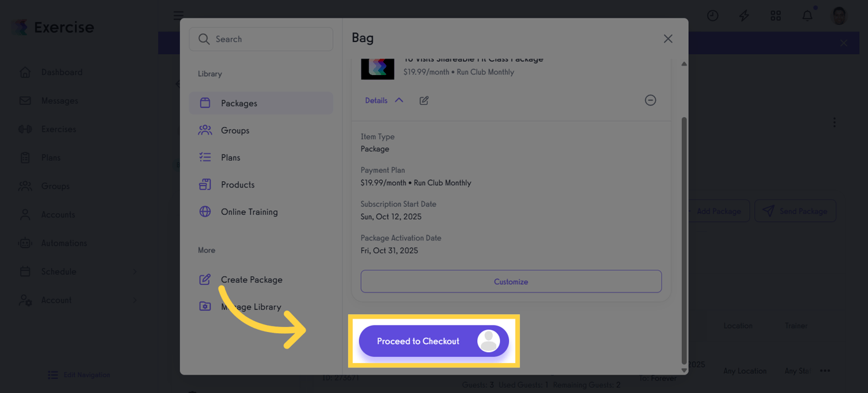Viewport: 868px width, 393px height.
Task: Open Messages in the left sidebar
Action: click(59, 100)
